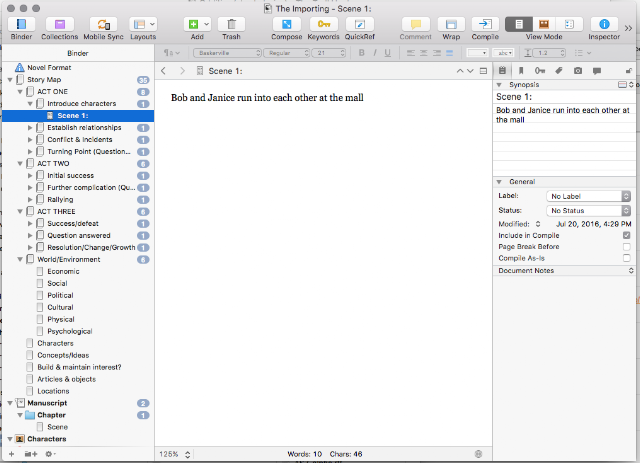640x463 pixels.
Task: Open the Compose full-screen mode icon
Action: [x=287, y=24]
